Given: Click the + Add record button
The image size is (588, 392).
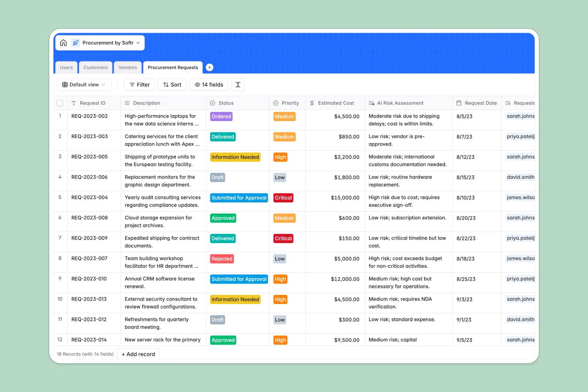Looking at the screenshot, I should [138, 354].
